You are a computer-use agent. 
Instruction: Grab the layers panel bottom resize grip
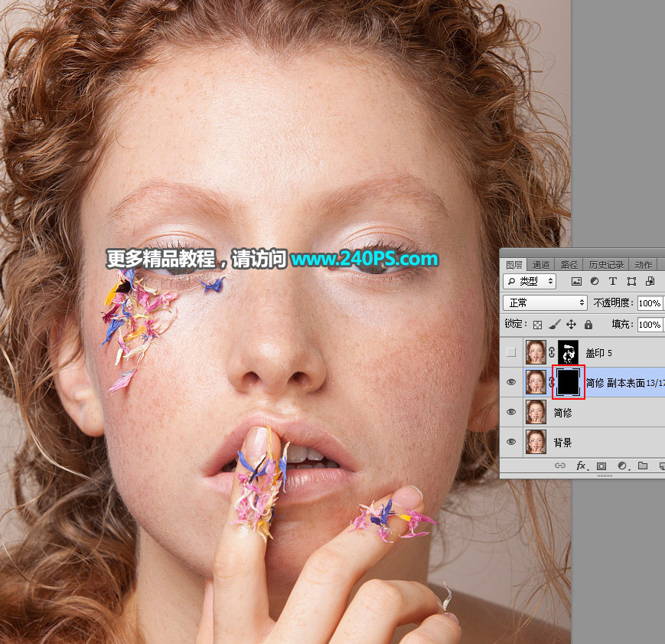click(605, 476)
